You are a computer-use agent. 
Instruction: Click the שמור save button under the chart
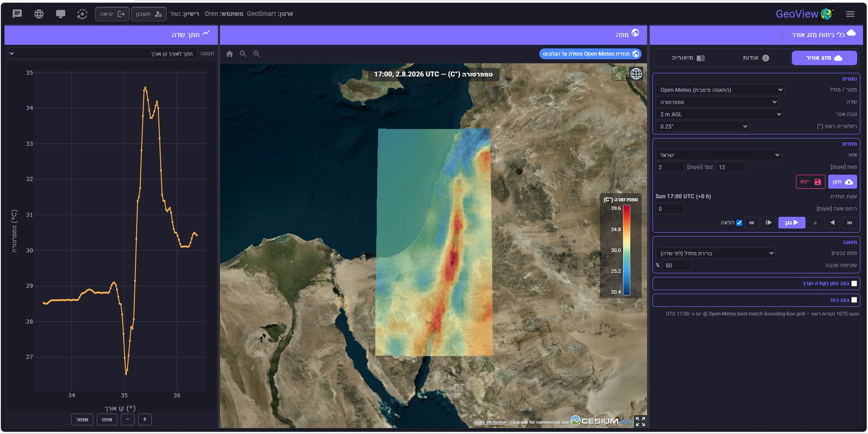click(x=82, y=420)
